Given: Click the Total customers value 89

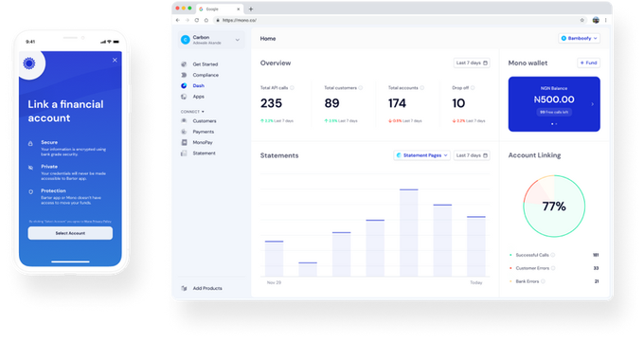Looking at the screenshot, I should tap(331, 103).
